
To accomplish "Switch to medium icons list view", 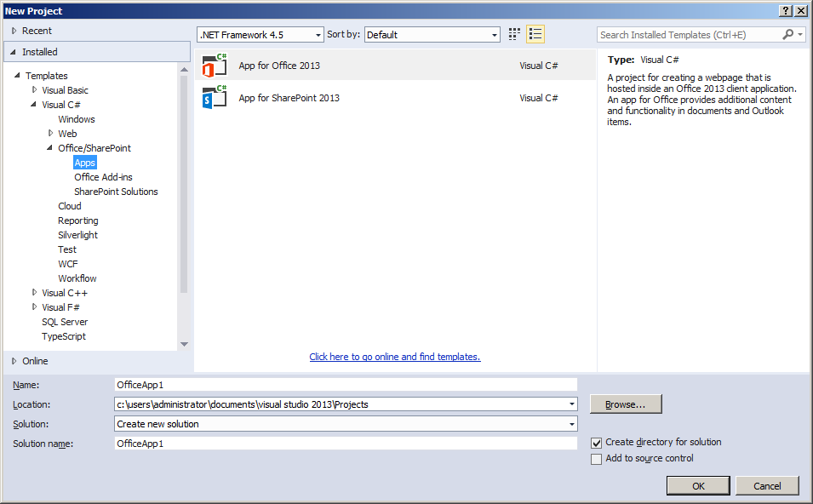I will (x=535, y=34).
